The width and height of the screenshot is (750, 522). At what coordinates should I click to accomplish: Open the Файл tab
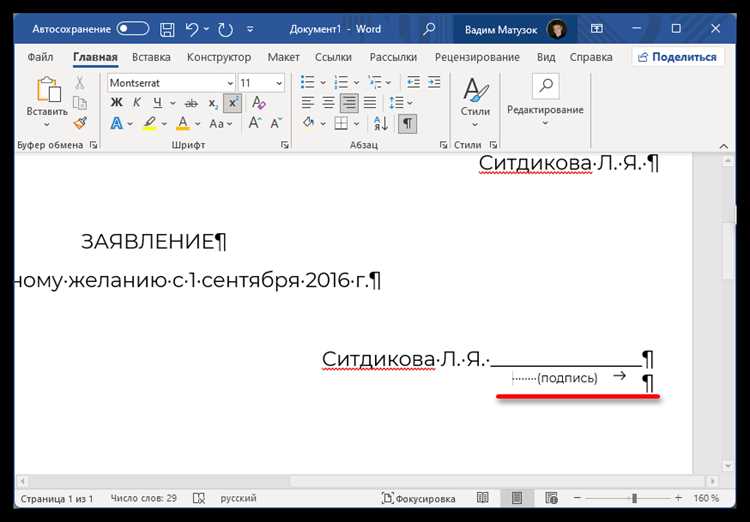point(40,57)
